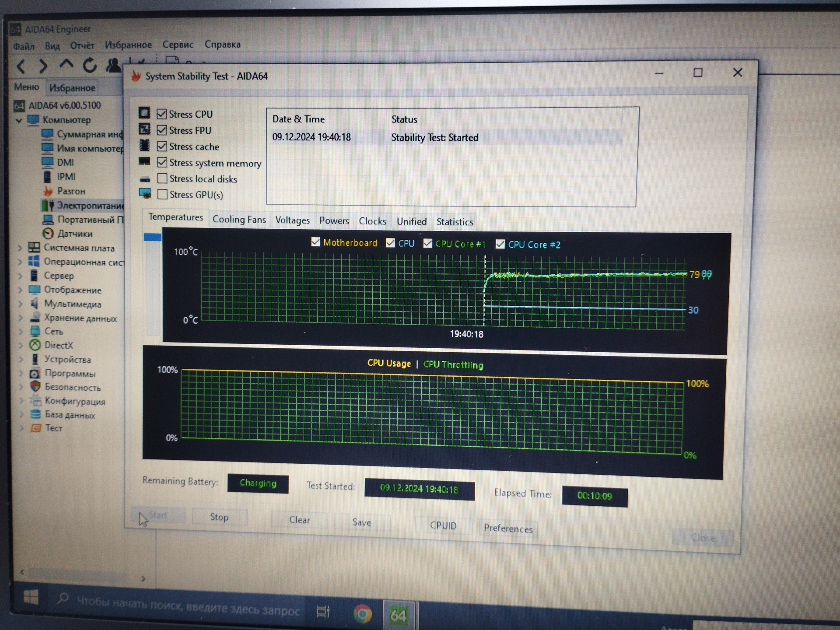
Task: Collapse the Компьютер tree node
Action: coord(19,120)
